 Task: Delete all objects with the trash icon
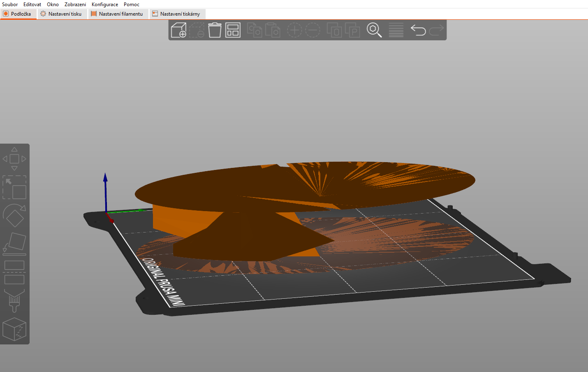click(x=215, y=30)
